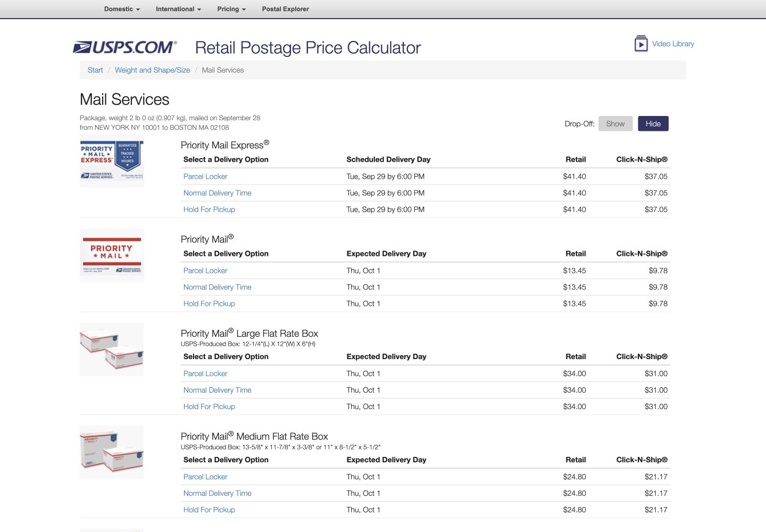Open the Large Flat Rate Box image
Viewport: 766px width, 532px height.
[112, 349]
